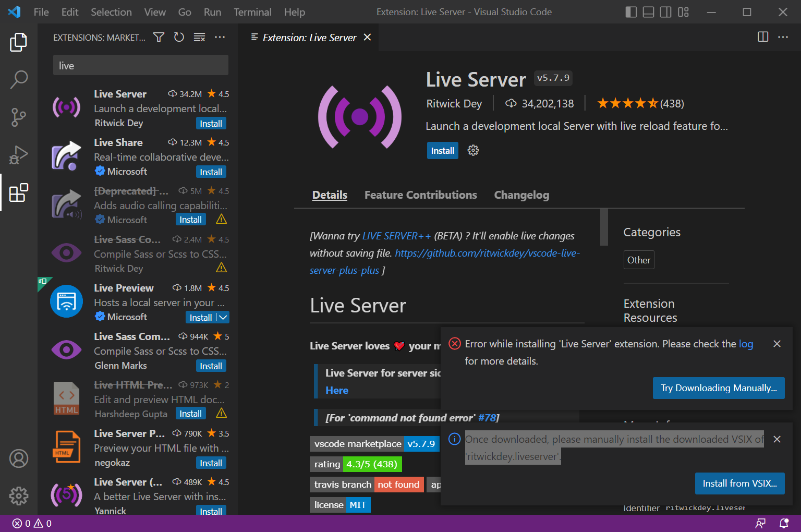Open the Go menu
The width and height of the screenshot is (801, 532).
click(x=185, y=12)
